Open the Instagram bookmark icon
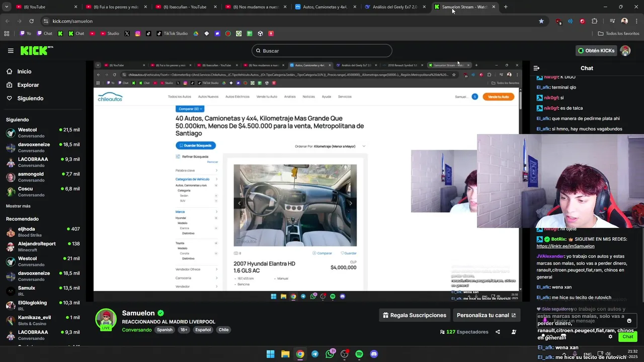Image resolution: width=644 pixels, height=362 pixels. [138, 34]
